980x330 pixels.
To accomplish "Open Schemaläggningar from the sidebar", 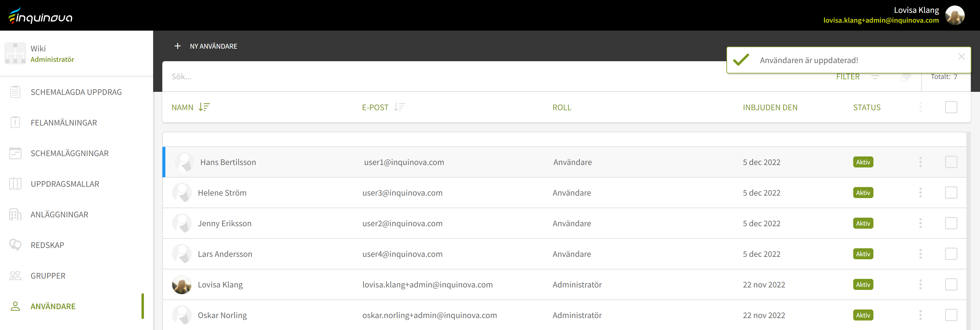I will (x=70, y=153).
